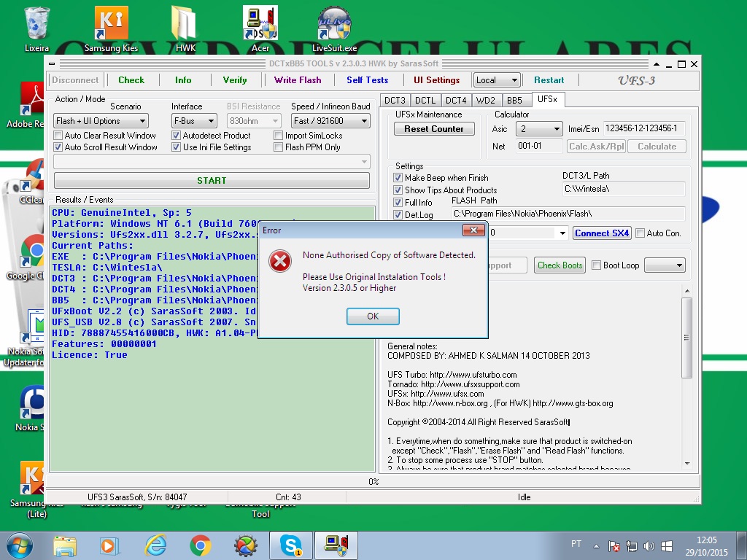Image resolution: width=747 pixels, height=560 pixels.
Task: Switch to the DCT4 tab
Action: [456, 101]
